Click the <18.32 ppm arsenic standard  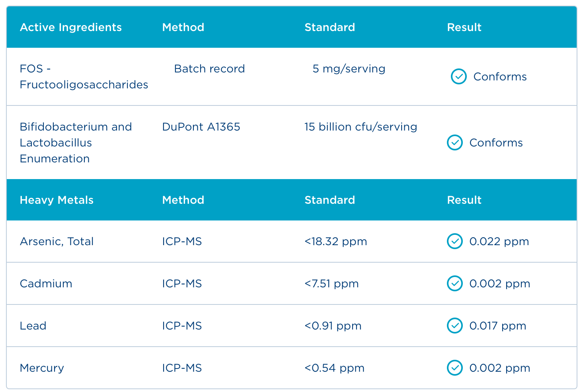coord(335,241)
